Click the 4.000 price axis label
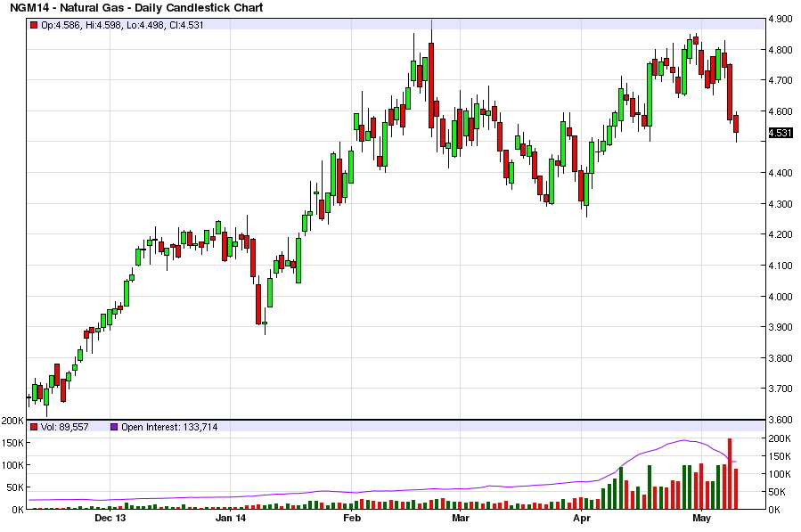The width and height of the screenshot is (801, 532). [x=780, y=297]
